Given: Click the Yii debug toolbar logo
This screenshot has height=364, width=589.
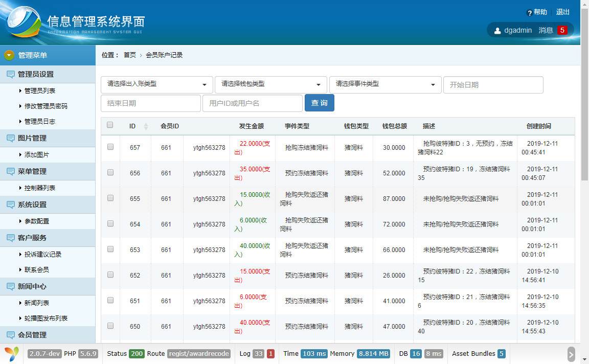Looking at the screenshot, I should 12,353.
